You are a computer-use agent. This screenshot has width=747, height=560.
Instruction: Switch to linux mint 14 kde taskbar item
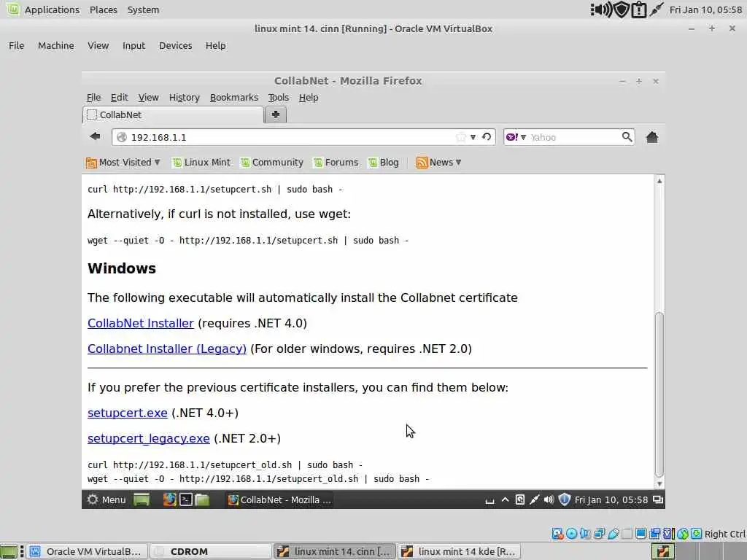pyautogui.click(x=459, y=551)
